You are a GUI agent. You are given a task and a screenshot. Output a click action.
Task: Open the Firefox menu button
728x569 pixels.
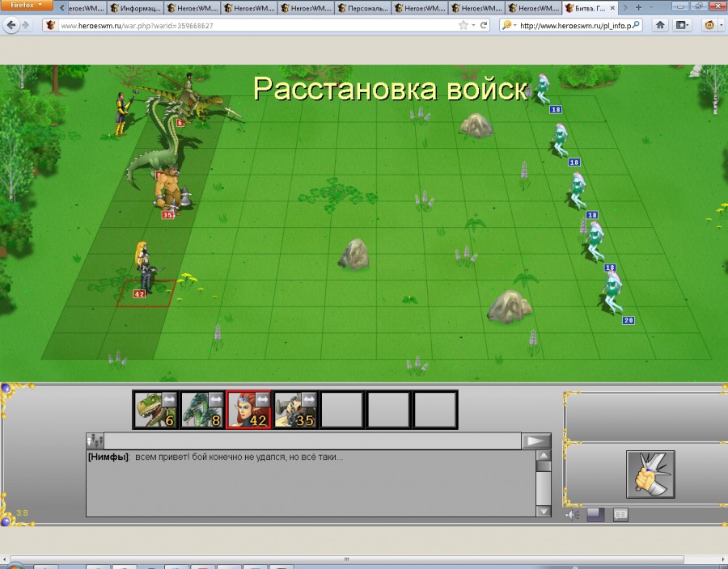(27, 5)
